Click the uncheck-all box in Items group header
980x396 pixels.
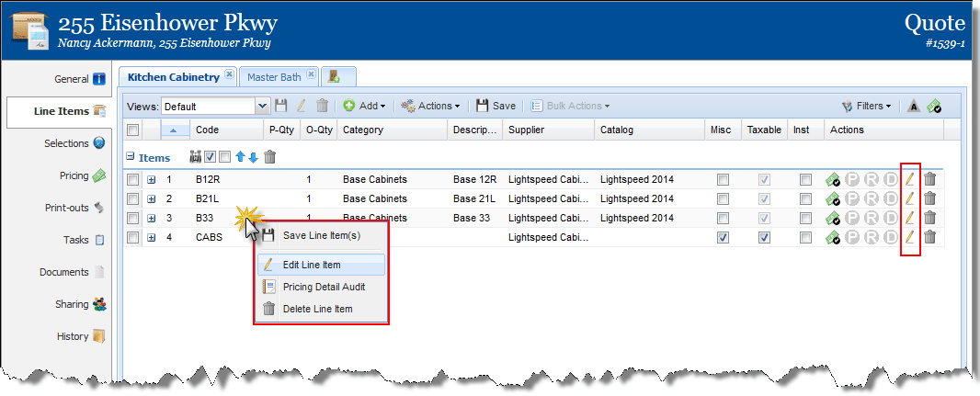tap(225, 157)
